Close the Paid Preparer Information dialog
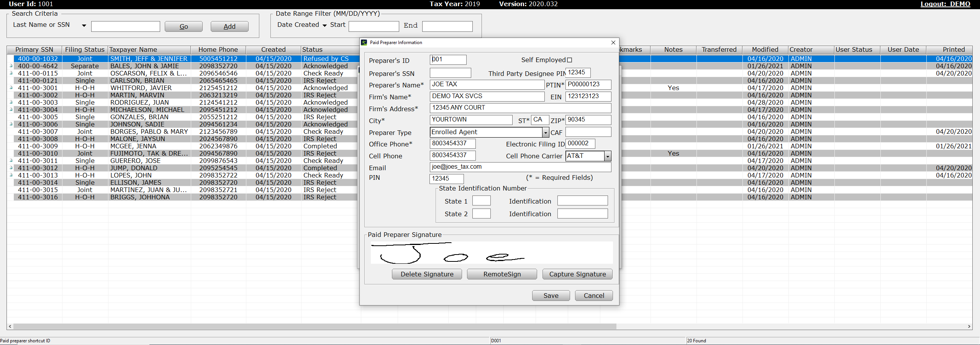This screenshot has width=980, height=345. pos(613,43)
